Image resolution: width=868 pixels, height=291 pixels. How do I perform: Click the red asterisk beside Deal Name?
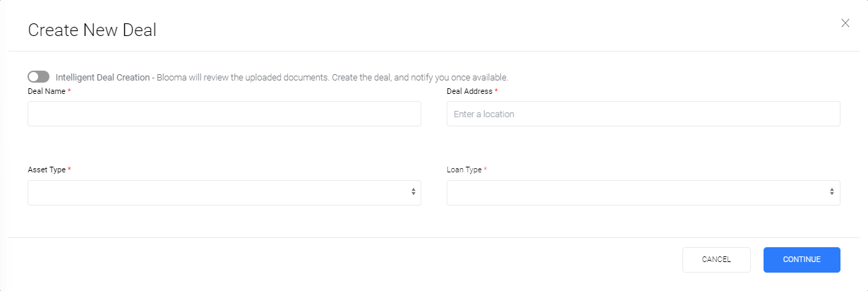pyautogui.click(x=70, y=90)
